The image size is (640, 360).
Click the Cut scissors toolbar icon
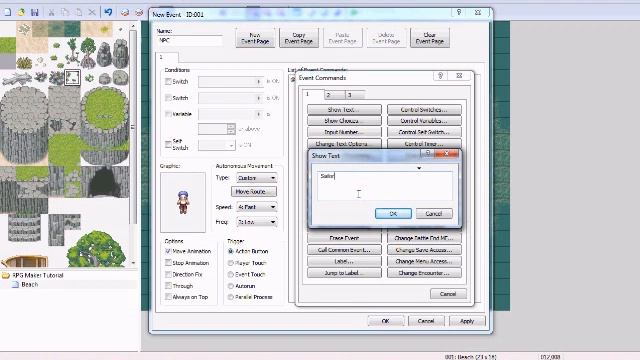51,12
